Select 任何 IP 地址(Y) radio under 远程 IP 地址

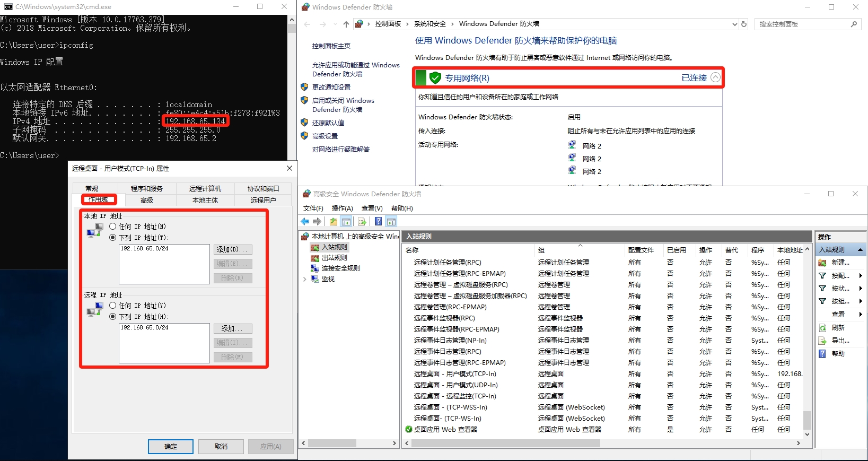(x=113, y=306)
